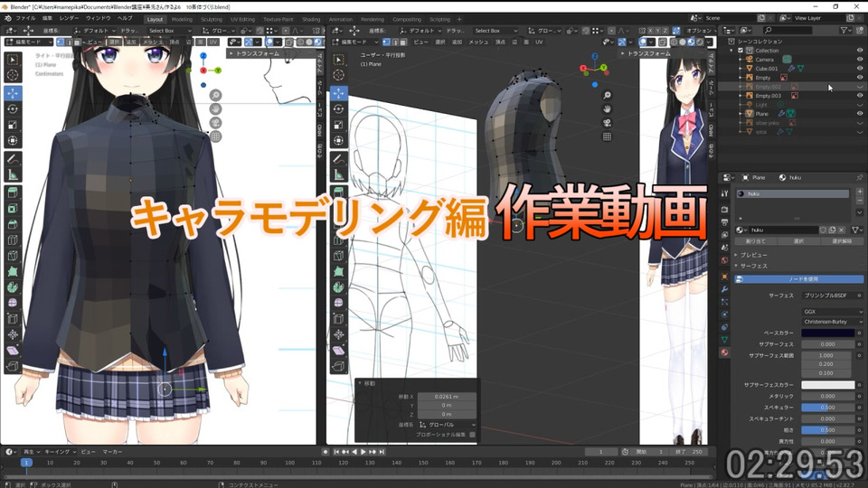The width and height of the screenshot is (868, 488).
Task: Select the Knife tool in left viewport
Action: tap(13, 256)
